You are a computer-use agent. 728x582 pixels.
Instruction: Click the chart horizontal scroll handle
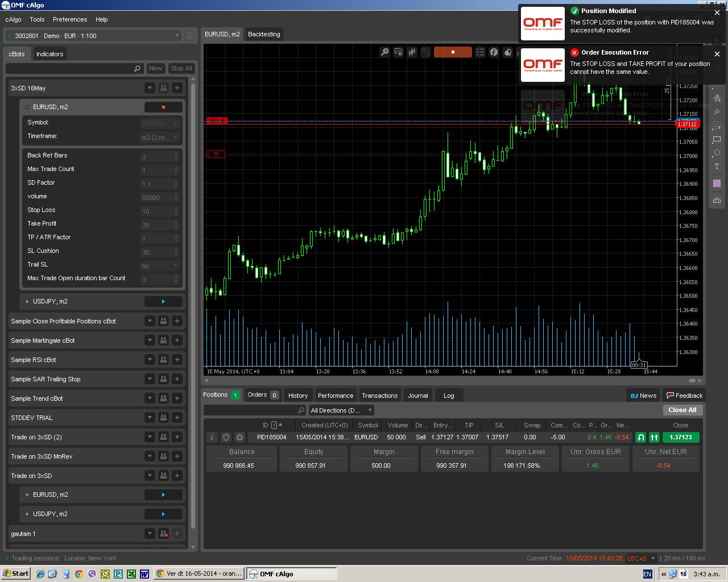pyautogui.click(x=692, y=380)
